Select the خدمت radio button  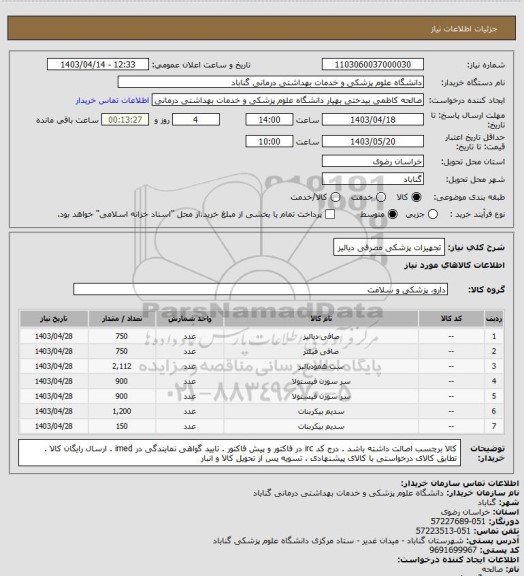(x=381, y=197)
